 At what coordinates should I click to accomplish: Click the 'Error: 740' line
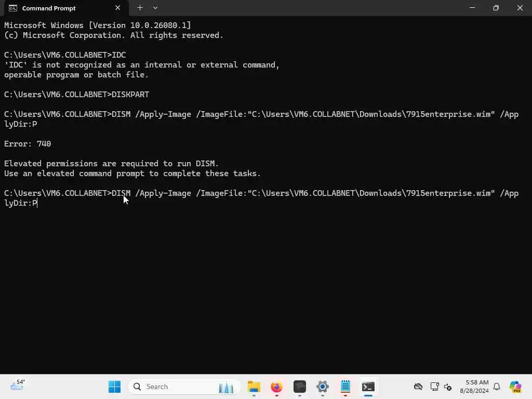(28, 144)
